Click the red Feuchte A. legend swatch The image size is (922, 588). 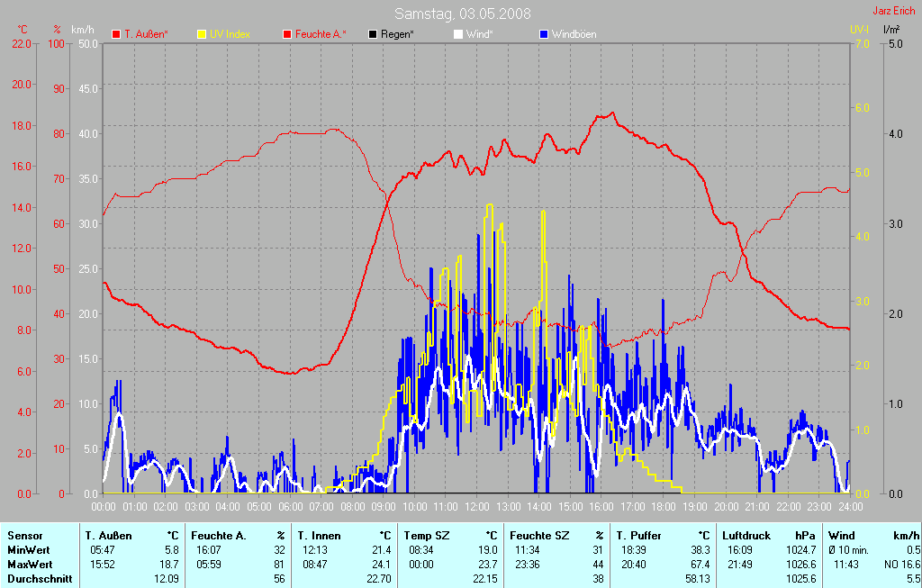[287, 34]
